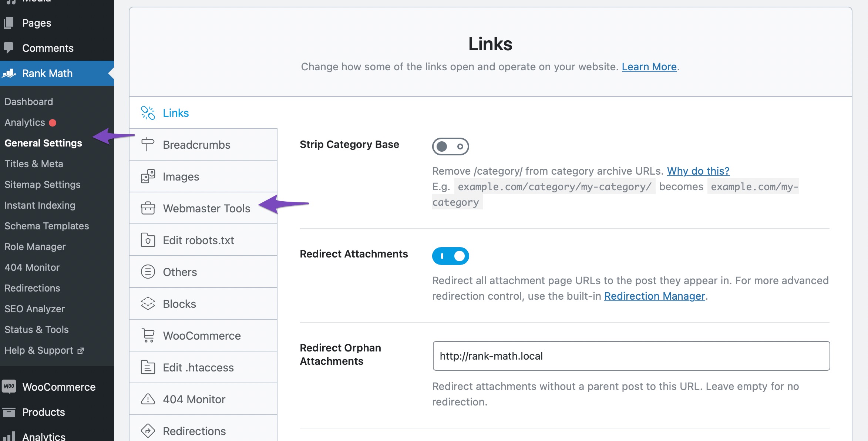Click the Links tab icon

pos(148,113)
